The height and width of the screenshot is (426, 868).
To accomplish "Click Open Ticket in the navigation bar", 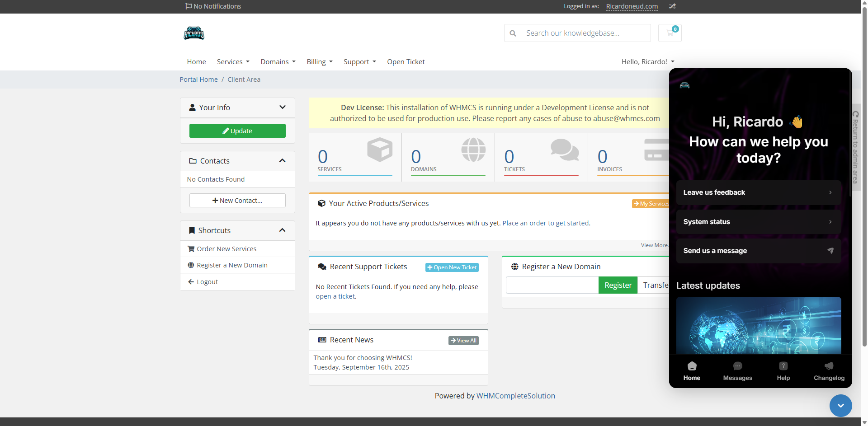I will 406,62.
